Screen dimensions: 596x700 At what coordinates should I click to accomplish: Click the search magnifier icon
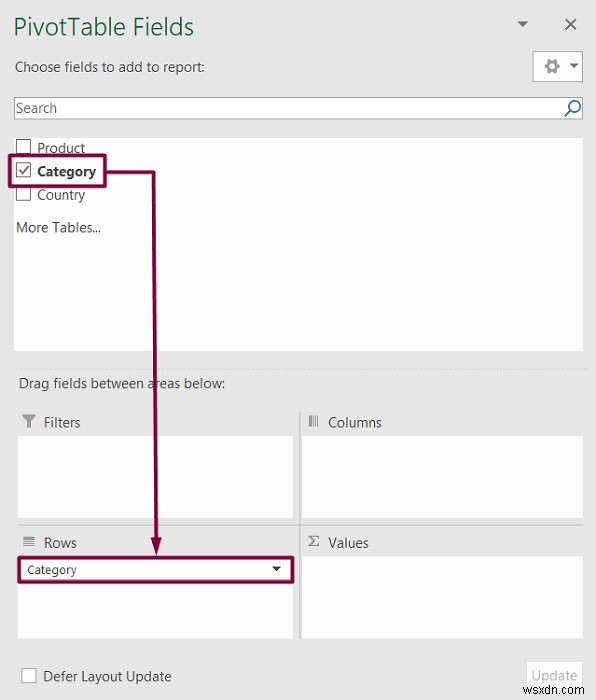(572, 108)
